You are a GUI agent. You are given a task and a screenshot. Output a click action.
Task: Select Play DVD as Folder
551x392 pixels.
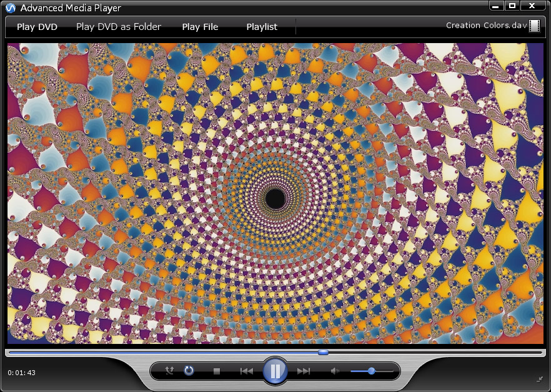pos(119,27)
